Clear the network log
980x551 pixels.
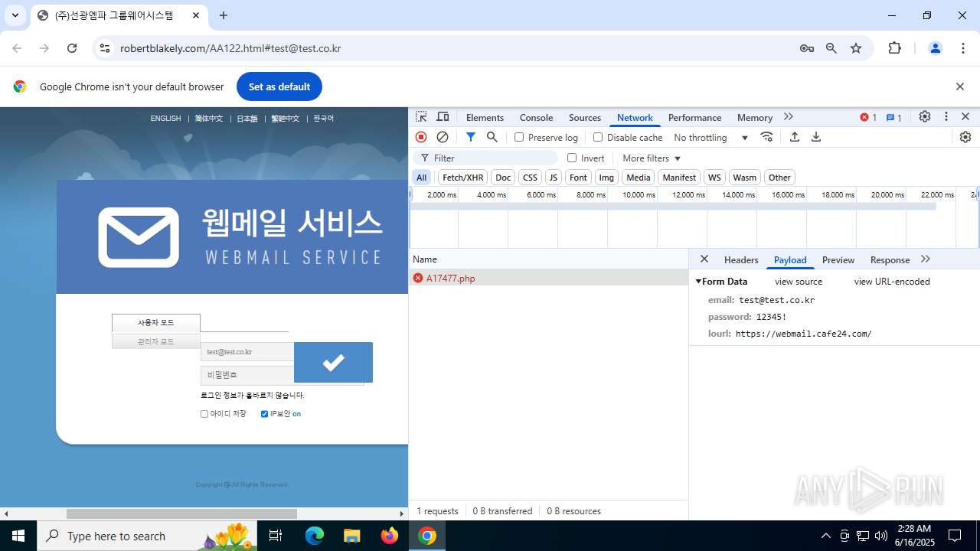(443, 137)
